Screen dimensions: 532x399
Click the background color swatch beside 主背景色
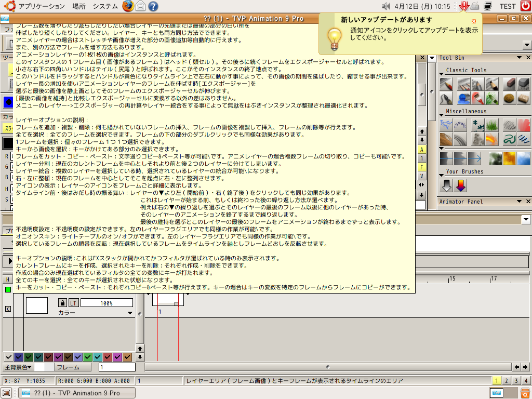[44, 367]
